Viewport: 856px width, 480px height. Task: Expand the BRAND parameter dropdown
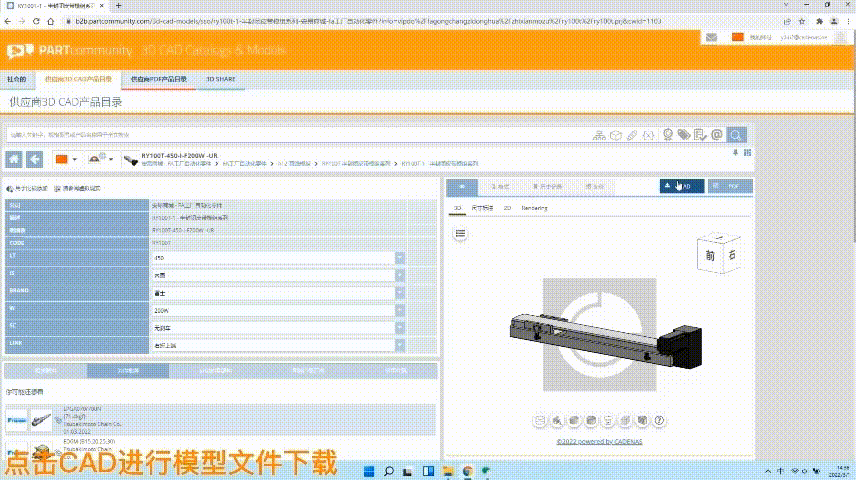point(400,293)
